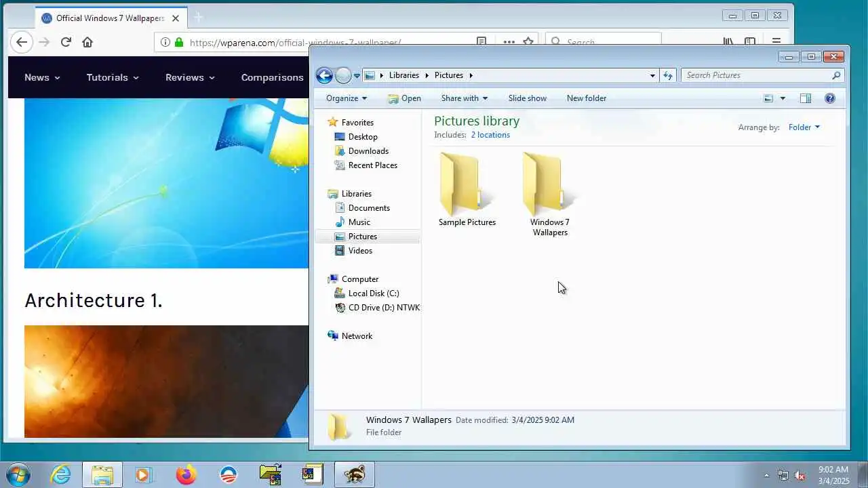Screen dimensions: 868x488
Task: Open the Documents library
Action: (369, 208)
